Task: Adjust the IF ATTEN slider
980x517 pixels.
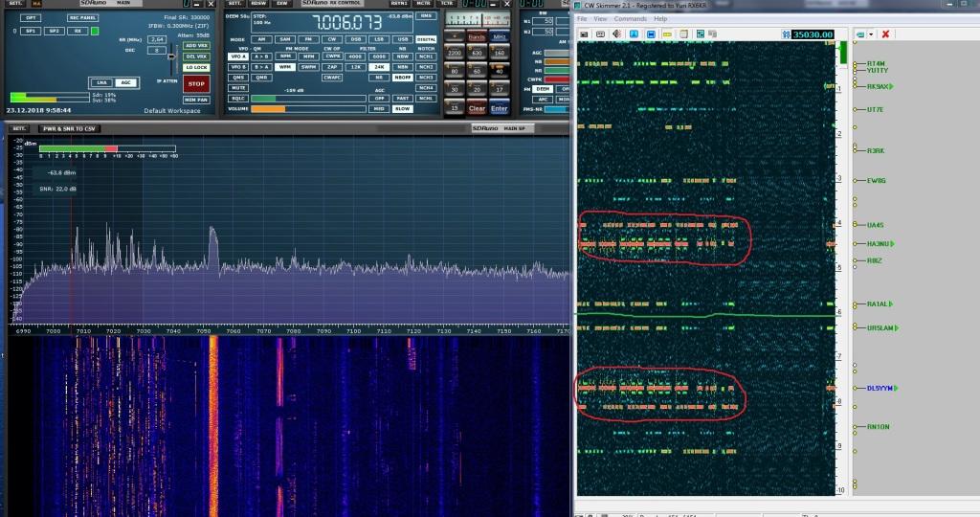Action: (172, 57)
